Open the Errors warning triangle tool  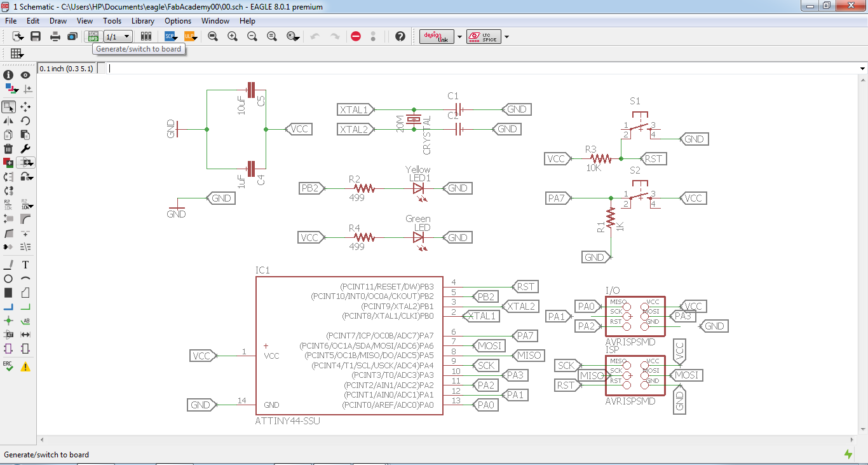point(25,367)
